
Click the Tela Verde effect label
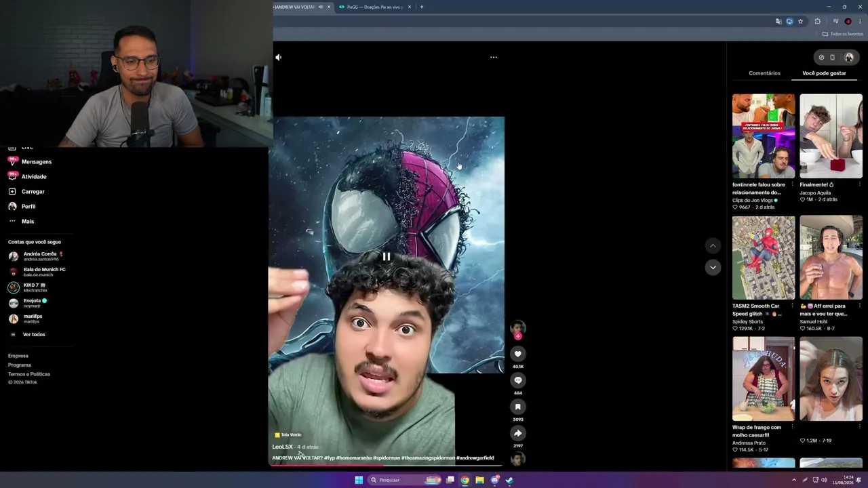tap(288, 435)
